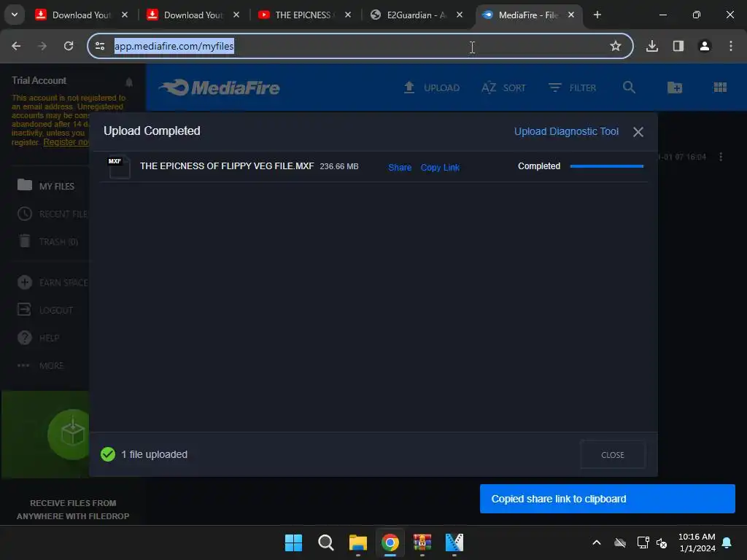The height and width of the screenshot is (560, 747).
Task: Expand MORE options in sidebar
Action: (40, 365)
